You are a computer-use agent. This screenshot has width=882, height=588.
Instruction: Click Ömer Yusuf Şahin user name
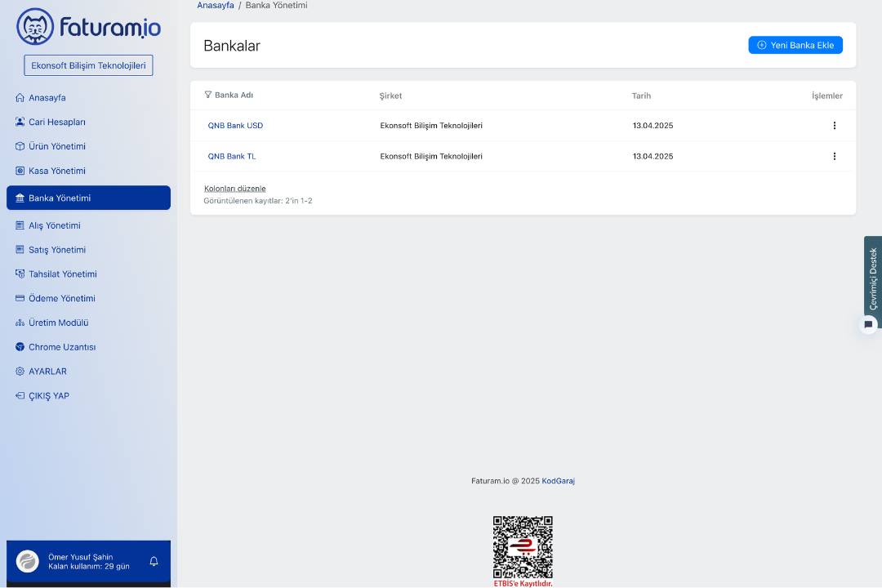pyautogui.click(x=80, y=557)
